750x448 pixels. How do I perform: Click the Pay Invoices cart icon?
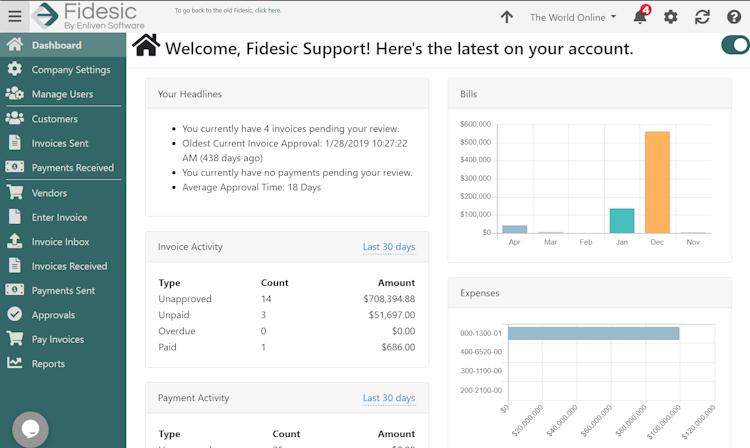pyautogui.click(x=14, y=339)
